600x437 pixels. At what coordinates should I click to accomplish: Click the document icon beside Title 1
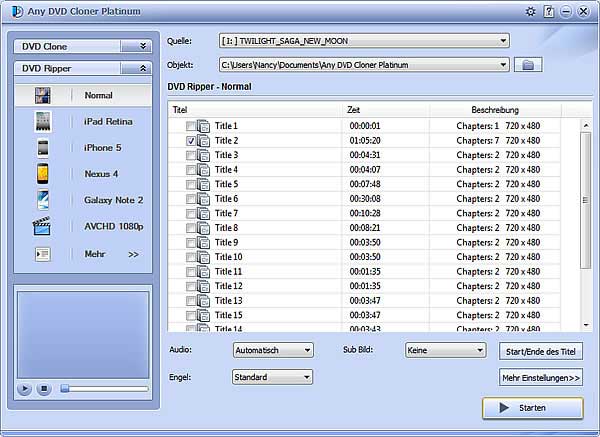(x=204, y=126)
